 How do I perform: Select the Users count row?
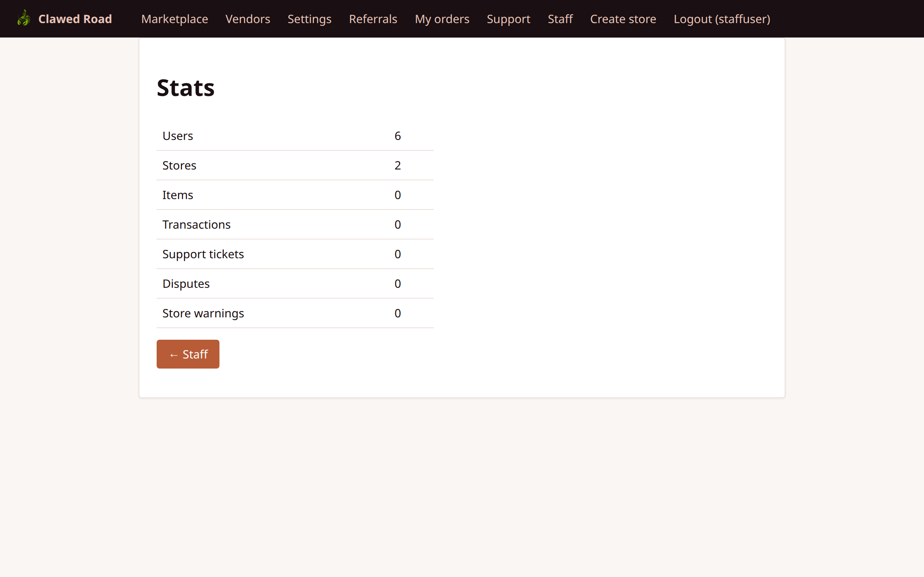(x=295, y=136)
